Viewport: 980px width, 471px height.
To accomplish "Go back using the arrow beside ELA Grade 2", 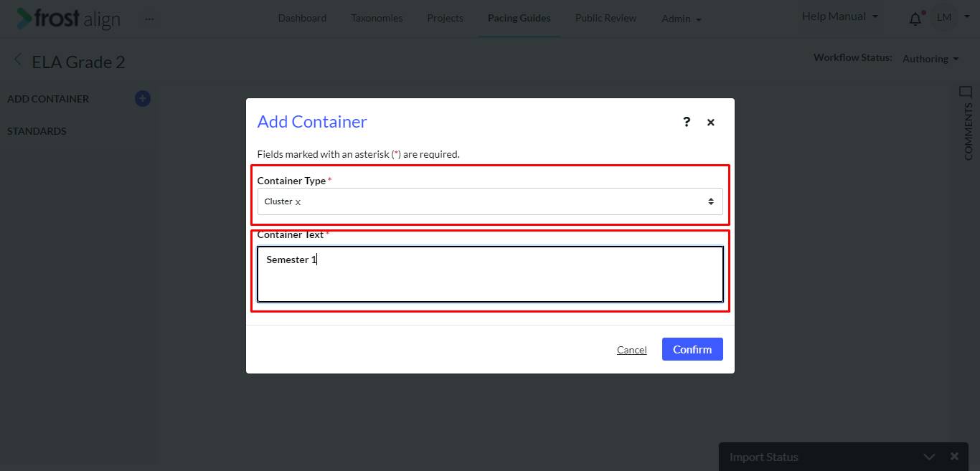I will pyautogui.click(x=18, y=61).
